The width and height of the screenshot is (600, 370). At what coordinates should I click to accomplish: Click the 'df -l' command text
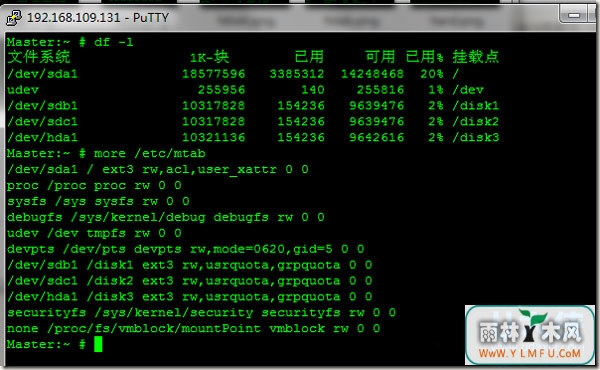click(114, 42)
